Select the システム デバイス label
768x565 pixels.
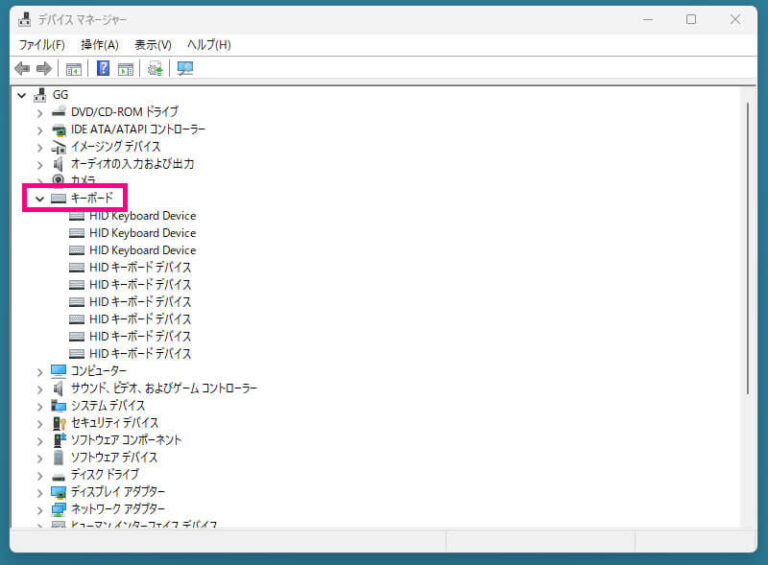click(108, 405)
